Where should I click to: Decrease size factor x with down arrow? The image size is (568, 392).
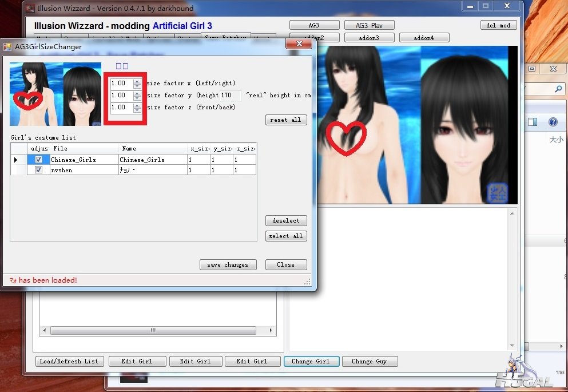pyautogui.click(x=137, y=86)
